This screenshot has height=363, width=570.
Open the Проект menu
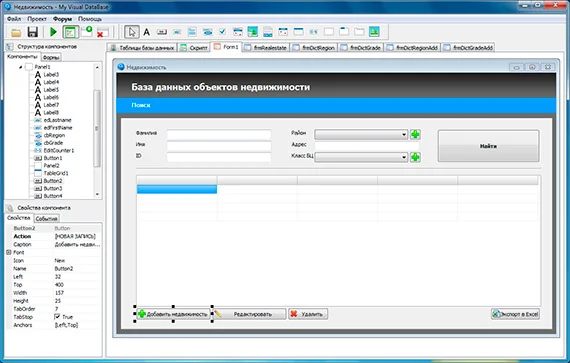pos(37,19)
